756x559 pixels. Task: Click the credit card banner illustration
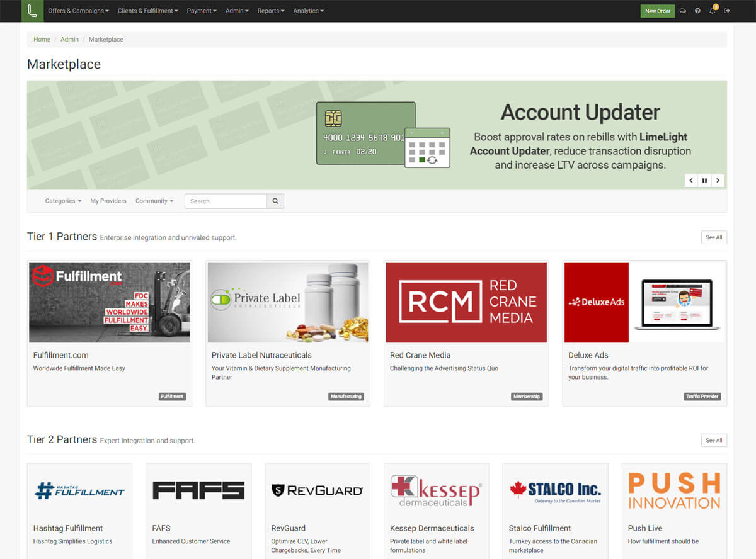tap(383, 135)
